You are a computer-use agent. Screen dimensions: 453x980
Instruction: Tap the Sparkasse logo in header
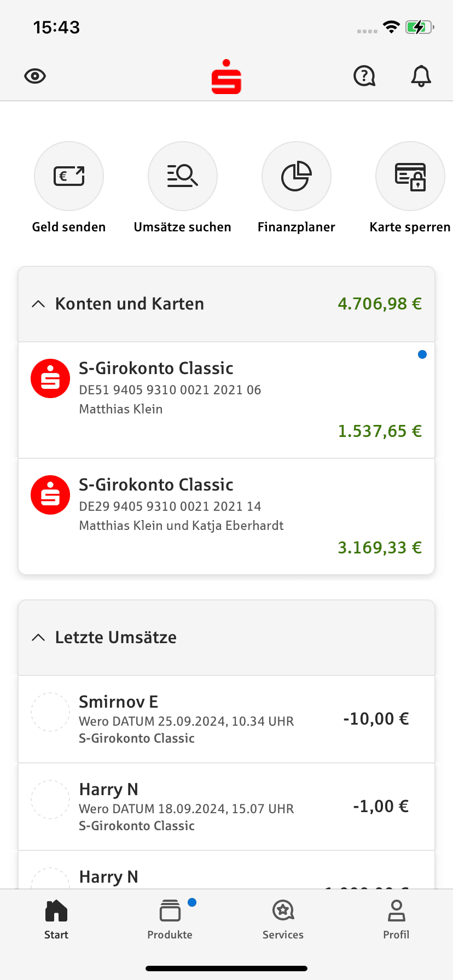tap(226, 77)
